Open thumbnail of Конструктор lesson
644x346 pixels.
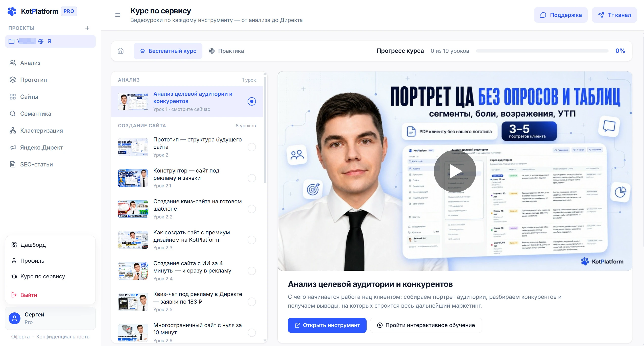click(133, 178)
